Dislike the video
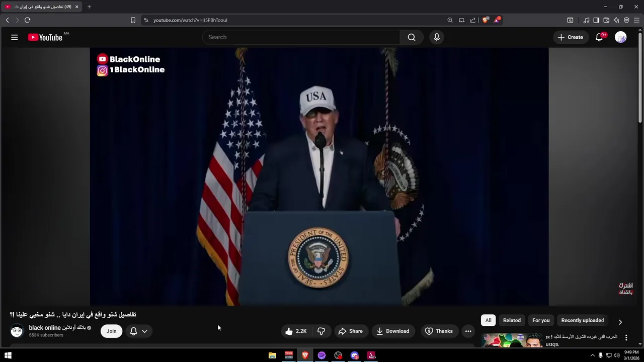The width and height of the screenshot is (644, 362). click(321, 331)
